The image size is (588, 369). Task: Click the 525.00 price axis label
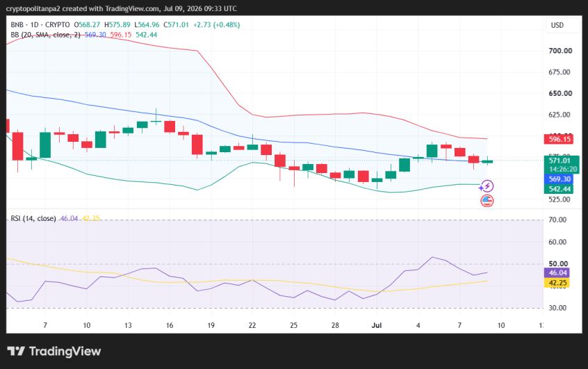(560, 199)
